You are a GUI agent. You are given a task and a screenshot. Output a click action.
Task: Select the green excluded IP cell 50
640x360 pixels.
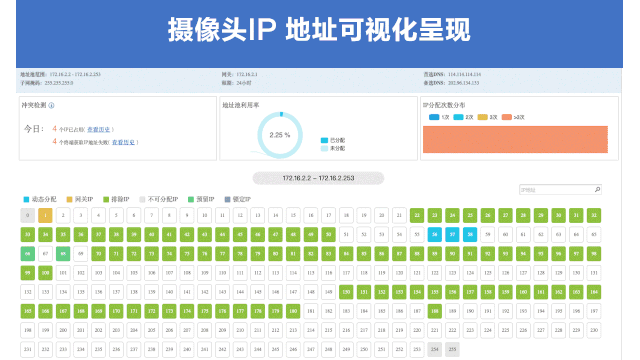coord(329,234)
